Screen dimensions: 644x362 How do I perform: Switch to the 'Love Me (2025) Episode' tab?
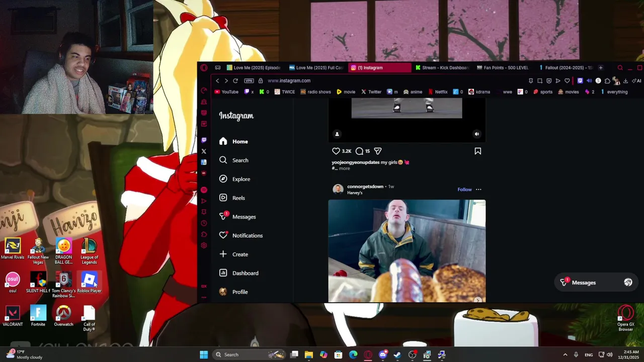[254, 68]
